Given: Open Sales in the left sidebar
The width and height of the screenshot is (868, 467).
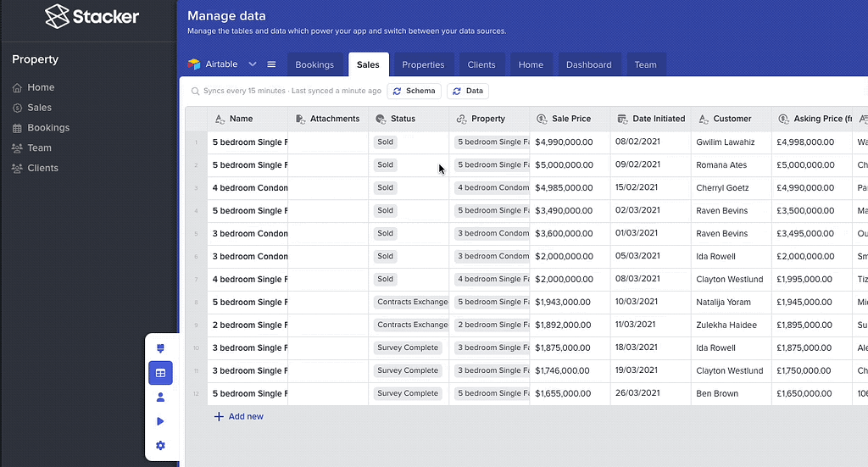Looking at the screenshot, I should pyautogui.click(x=39, y=108).
